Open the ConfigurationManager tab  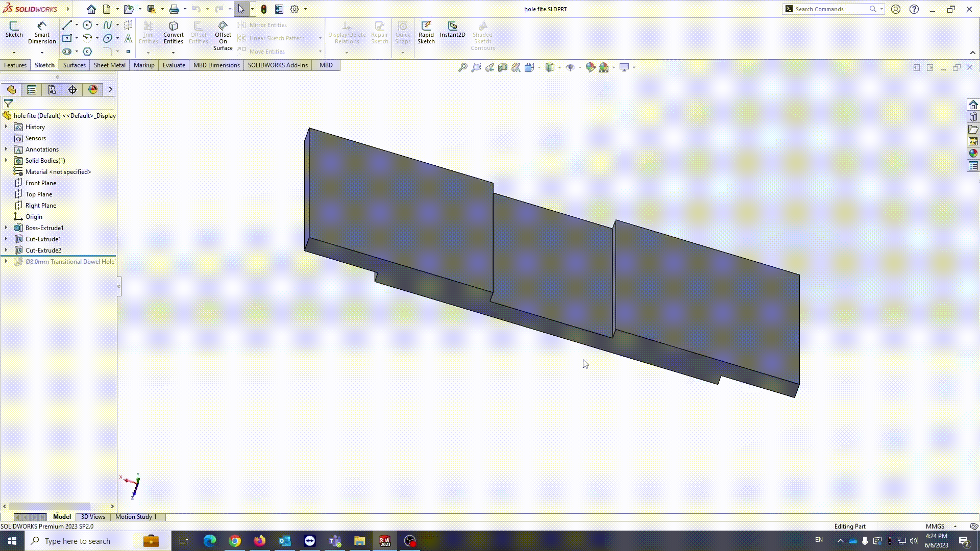click(x=52, y=90)
